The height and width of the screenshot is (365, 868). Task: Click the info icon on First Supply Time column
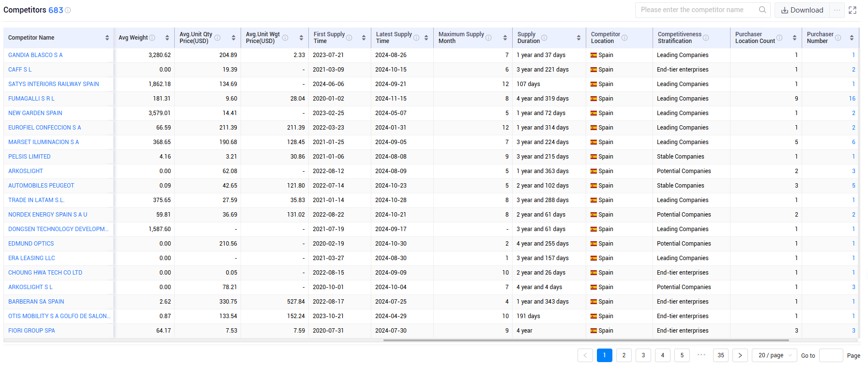coord(349,38)
